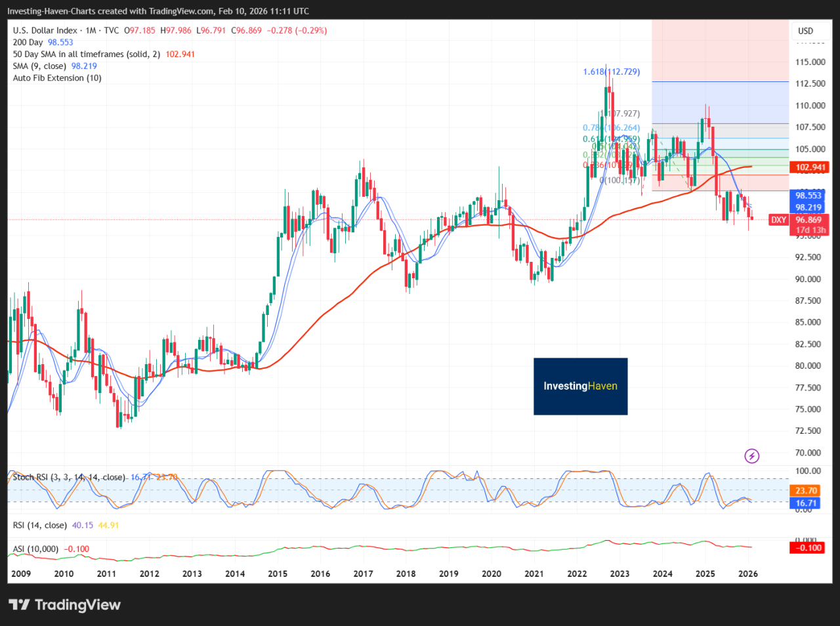Hide the Auto Fib Extension (10) overlay
The image size is (840, 626).
pyautogui.click(x=56, y=77)
